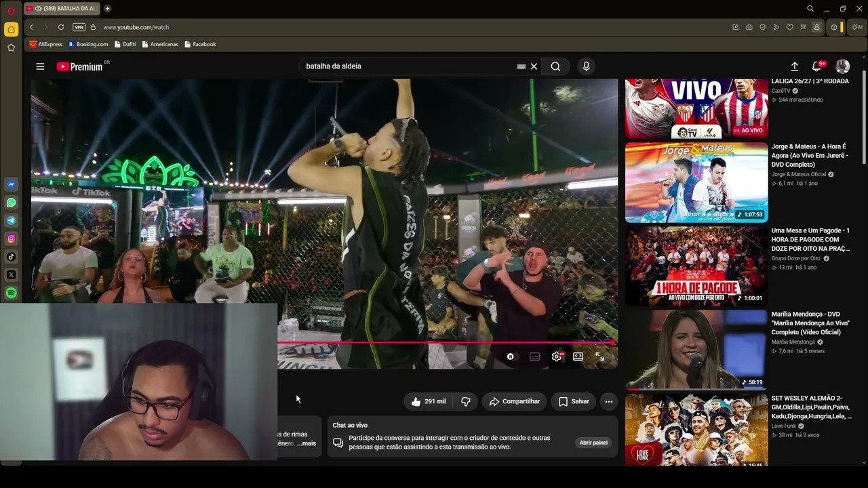Open Marília Mendonça DVD video thumbnail
868x488 pixels.
tap(696, 350)
